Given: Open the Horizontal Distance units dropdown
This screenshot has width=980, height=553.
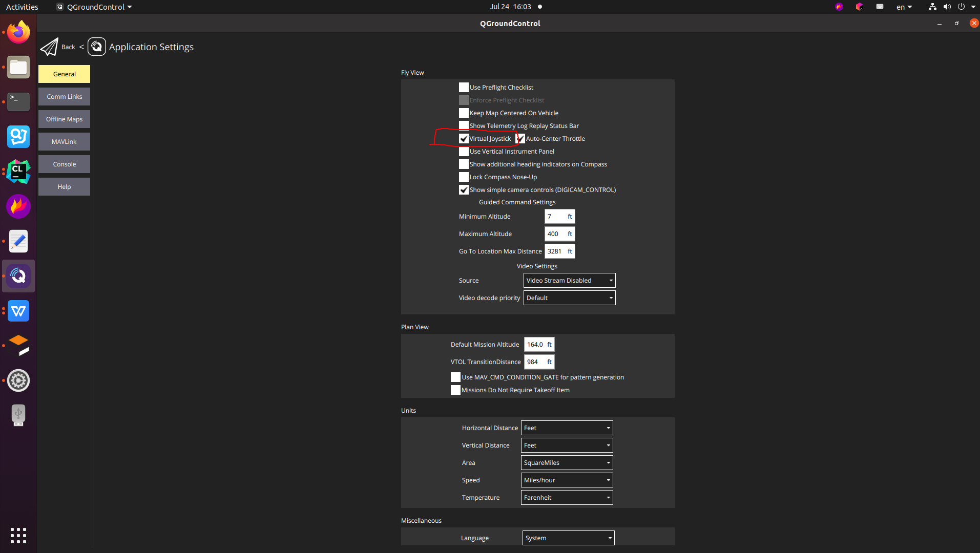Looking at the screenshot, I should pos(567,428).
